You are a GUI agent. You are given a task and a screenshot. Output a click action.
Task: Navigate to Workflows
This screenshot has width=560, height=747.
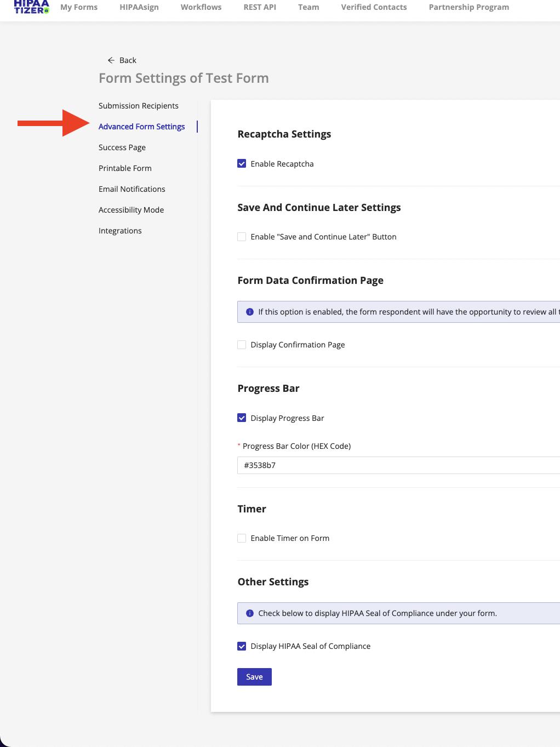click(x=201, y=7)
